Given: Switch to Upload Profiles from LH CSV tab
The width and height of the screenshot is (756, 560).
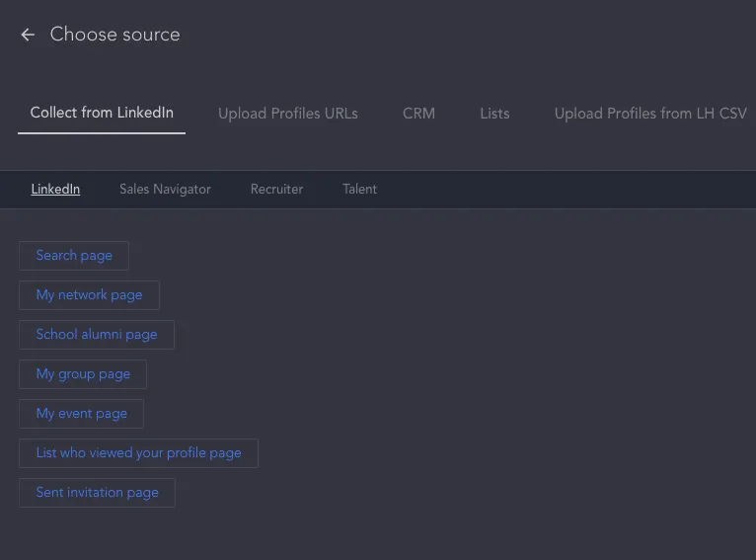Looking at the screenshot, I should 650,114.
